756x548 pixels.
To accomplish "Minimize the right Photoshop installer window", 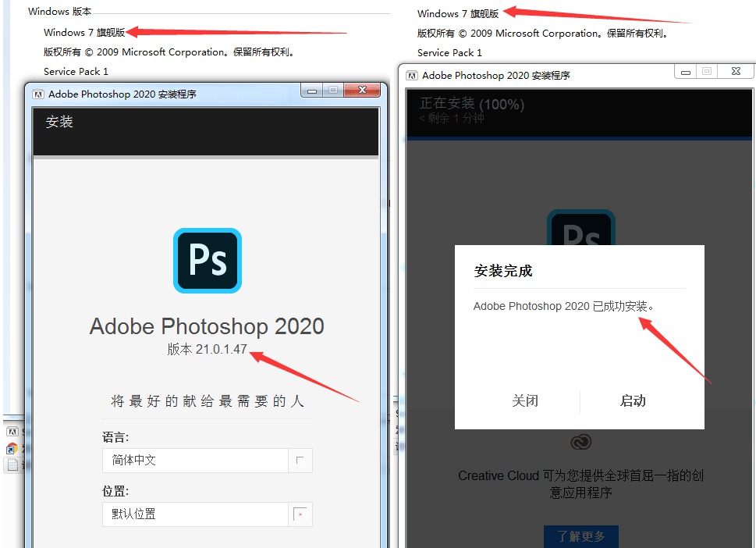I will pyautogui.click(x=685, y=72).
